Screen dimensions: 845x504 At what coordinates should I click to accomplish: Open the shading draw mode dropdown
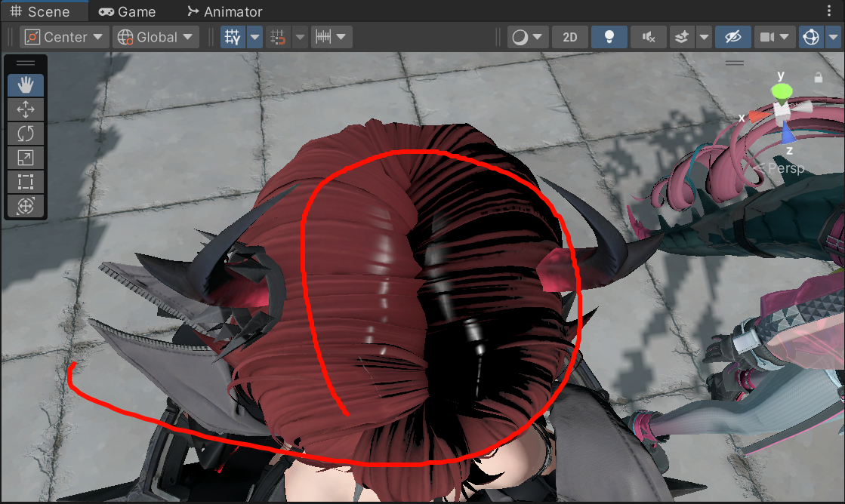[527, 37]
